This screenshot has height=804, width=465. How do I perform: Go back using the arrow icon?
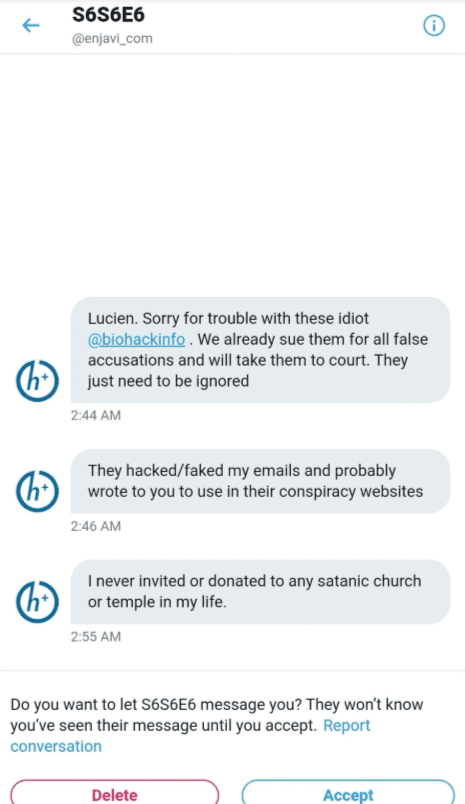31,25
